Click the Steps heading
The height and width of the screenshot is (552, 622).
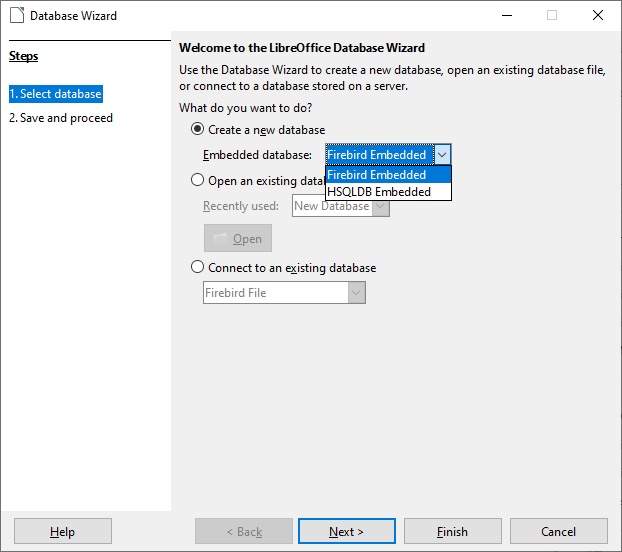point(23,56)
